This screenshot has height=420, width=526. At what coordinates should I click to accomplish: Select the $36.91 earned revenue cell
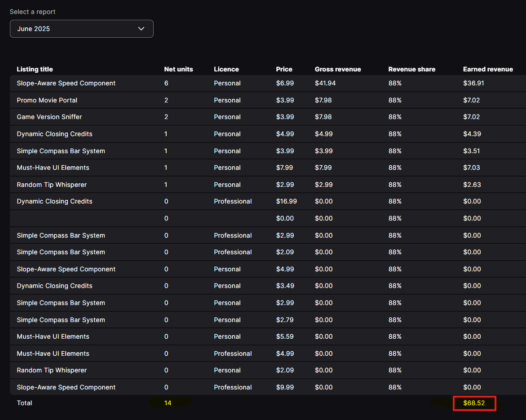473,83
